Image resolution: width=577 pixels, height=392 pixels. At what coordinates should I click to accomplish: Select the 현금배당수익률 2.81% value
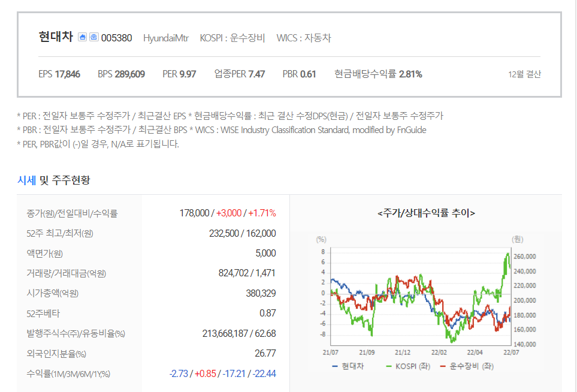[x=378, y=74]
